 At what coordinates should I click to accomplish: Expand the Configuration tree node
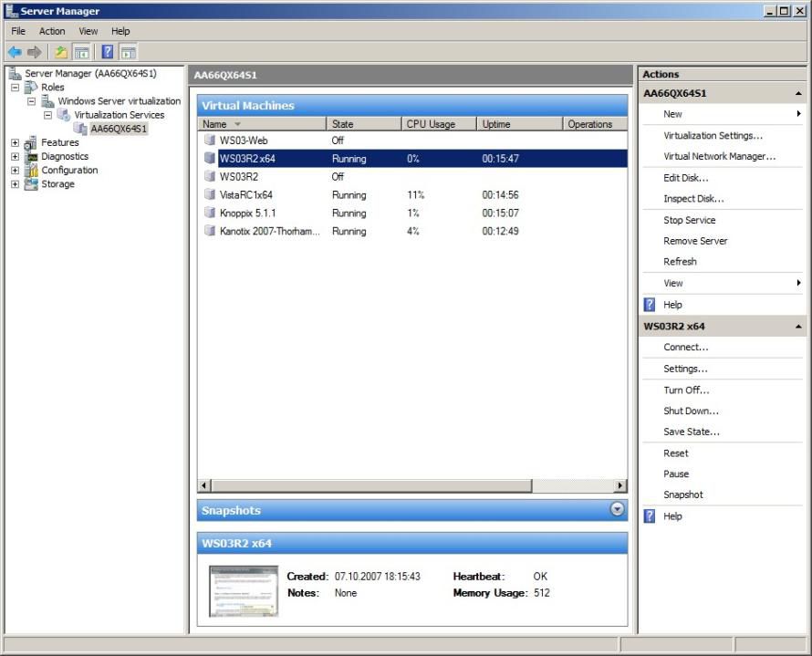[x=15, y=171]
